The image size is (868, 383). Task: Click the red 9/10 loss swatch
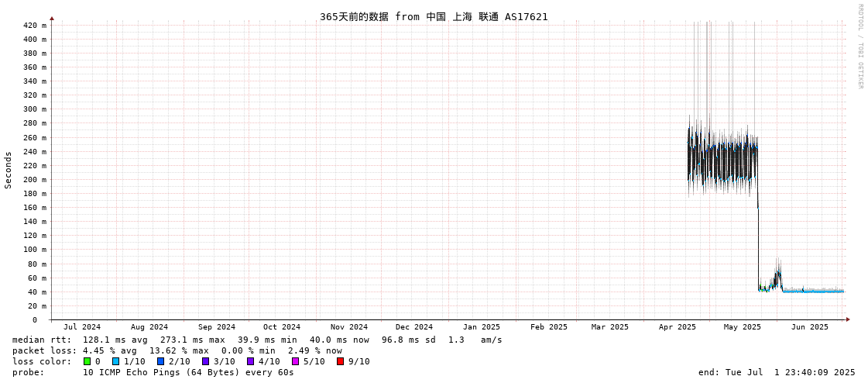[340, 361]
